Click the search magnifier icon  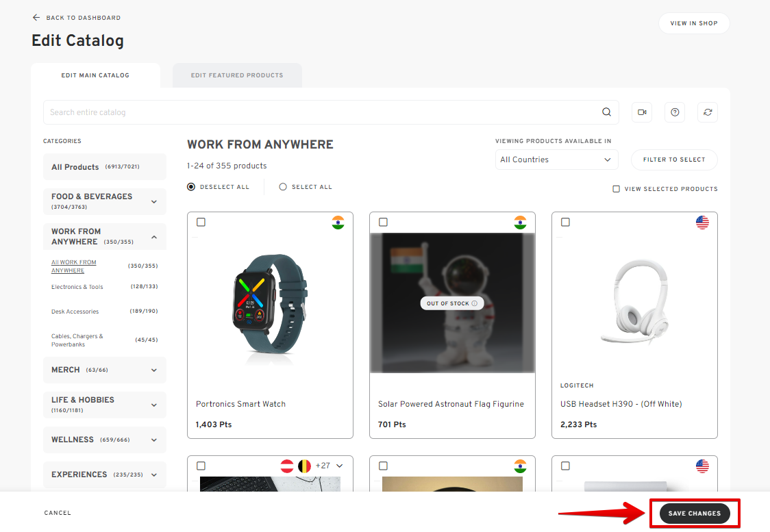click(606, 112)
